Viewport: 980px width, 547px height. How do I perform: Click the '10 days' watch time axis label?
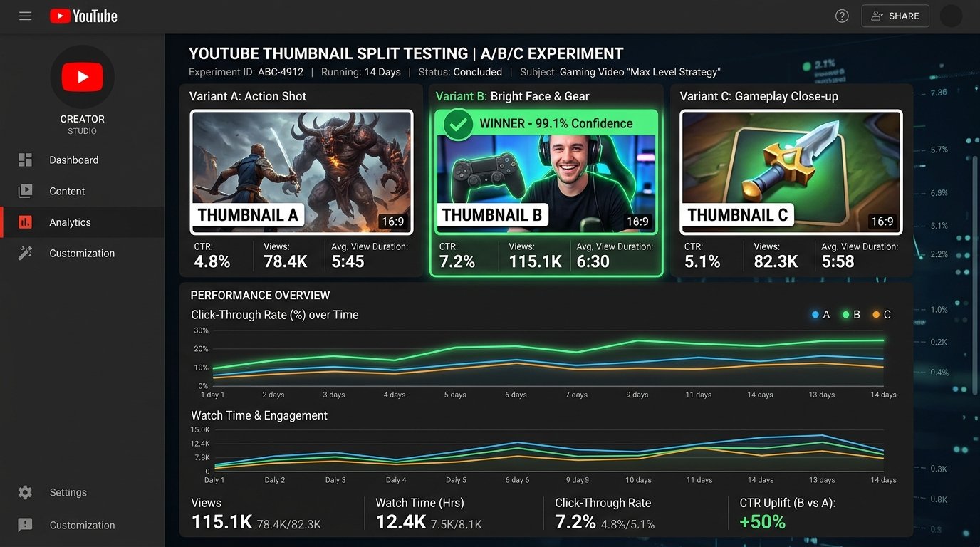pyautogui.click(x=639, y=480)
